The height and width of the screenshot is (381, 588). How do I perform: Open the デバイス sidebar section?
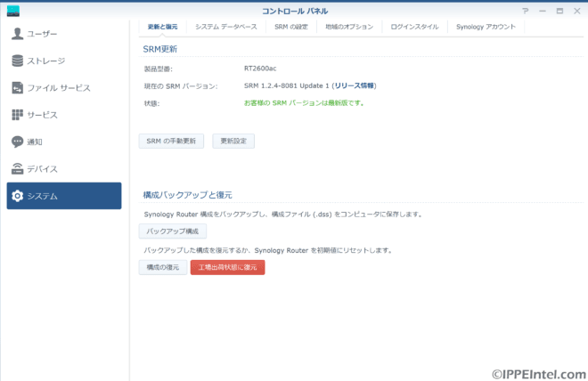coord(64,169)
